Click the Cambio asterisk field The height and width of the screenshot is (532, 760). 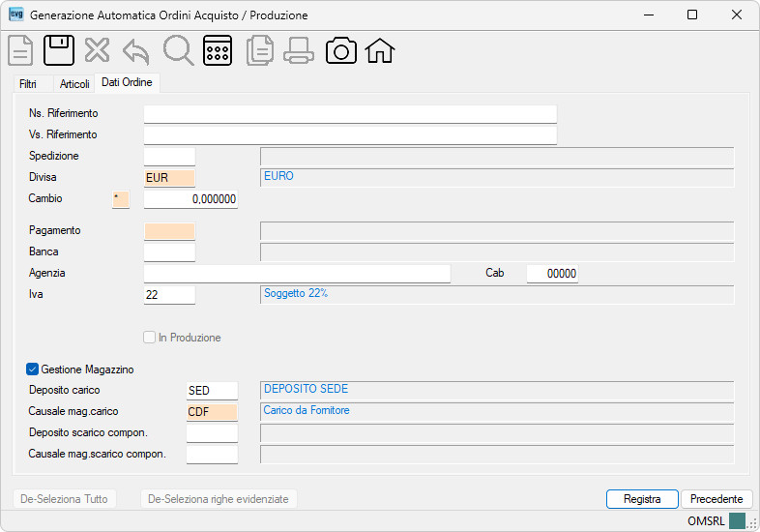click(x=121, y=199)
